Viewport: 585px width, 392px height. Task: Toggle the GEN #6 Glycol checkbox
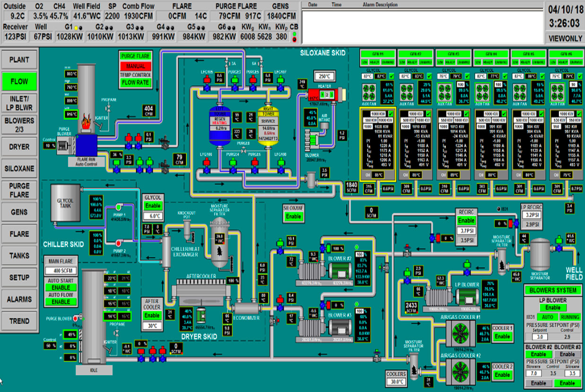(580, 76)
